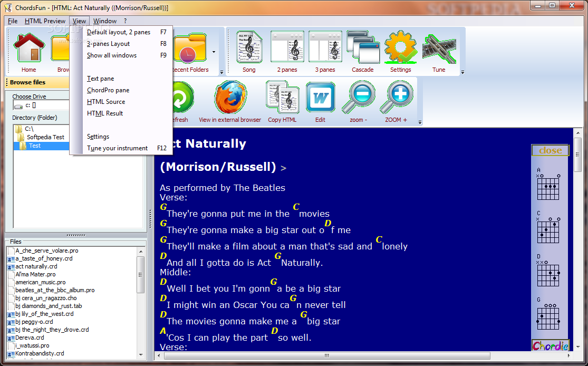
Task: Open the Window menu
Action: 104,21
